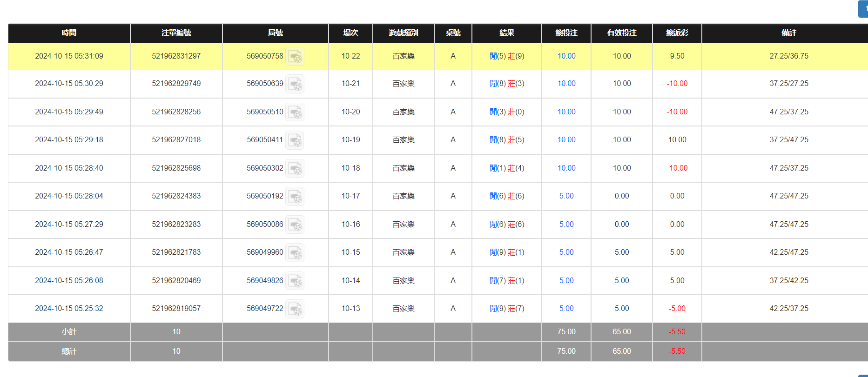Click video icon beside round 569050086
Screen dimensions: 868x377
pos(295,225)
